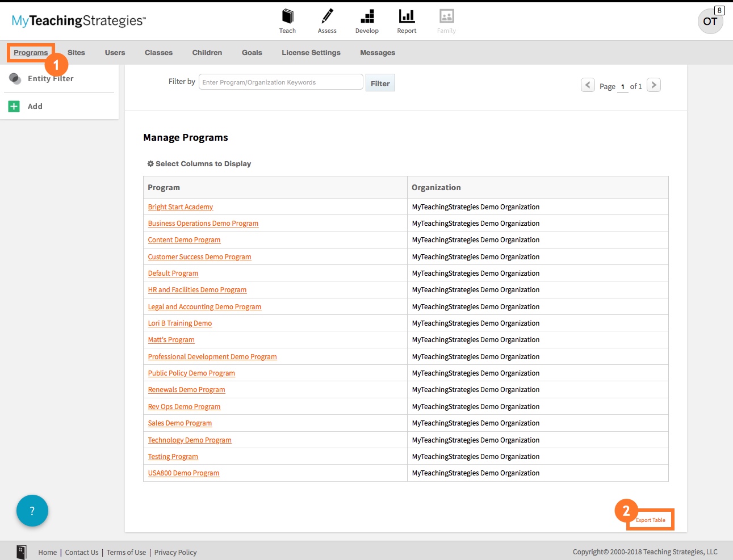
Task: Click the previous page arrow
Action: pyautogui.click(x=588, y=85)
